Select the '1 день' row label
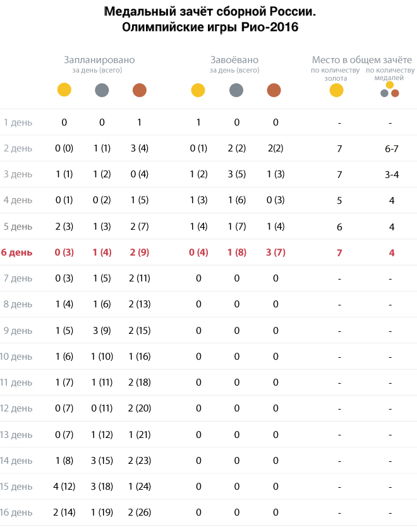 [18, 122]
